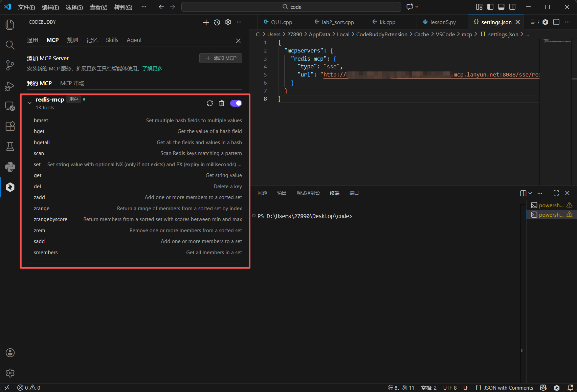Click the UTF-8 encoding status item

tap(450, 388)
